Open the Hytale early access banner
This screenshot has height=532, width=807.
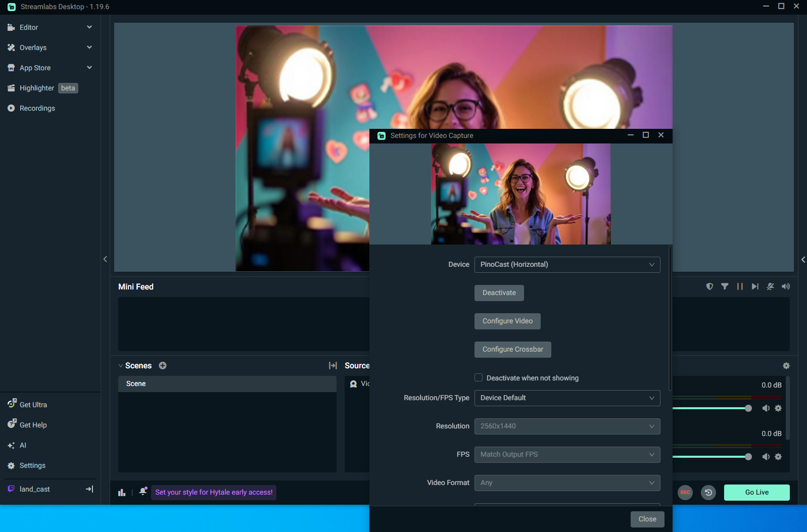tap(214, 492)
